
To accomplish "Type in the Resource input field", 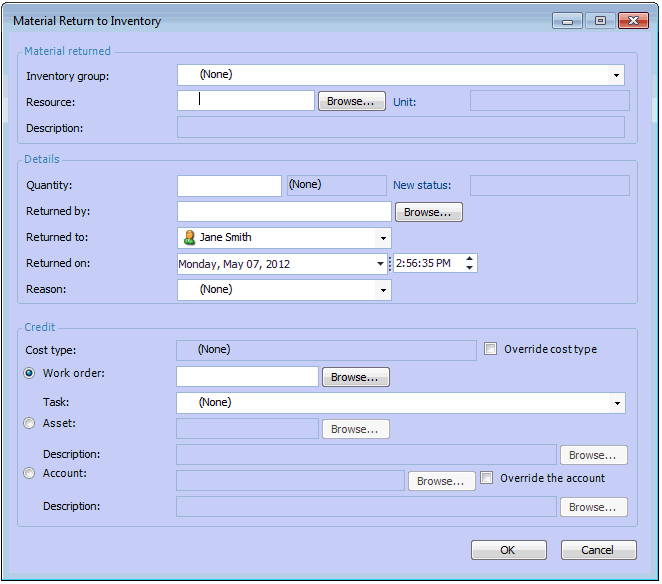I will coord(246,101).
